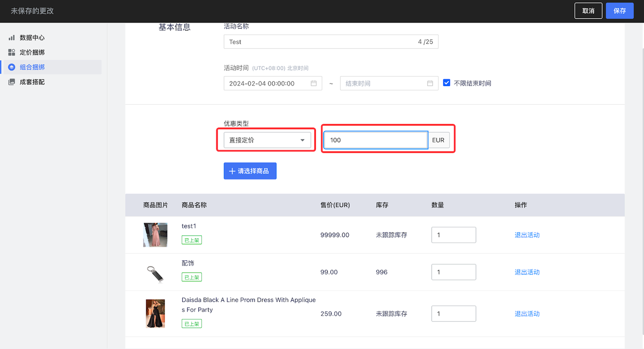This screenshot has width=644, height=349.
Task: Select the 定价捆绑 grid icon in sidebar
Action: [12, 52]
